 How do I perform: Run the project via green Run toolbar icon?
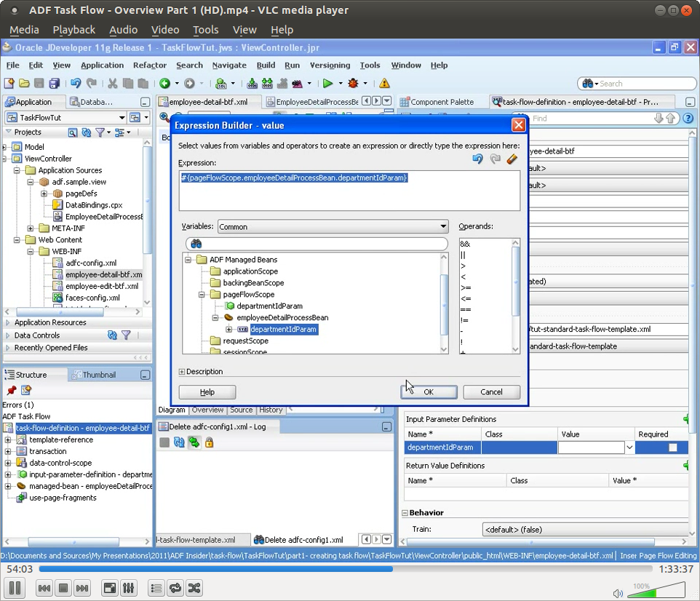(x=329, y=83)
